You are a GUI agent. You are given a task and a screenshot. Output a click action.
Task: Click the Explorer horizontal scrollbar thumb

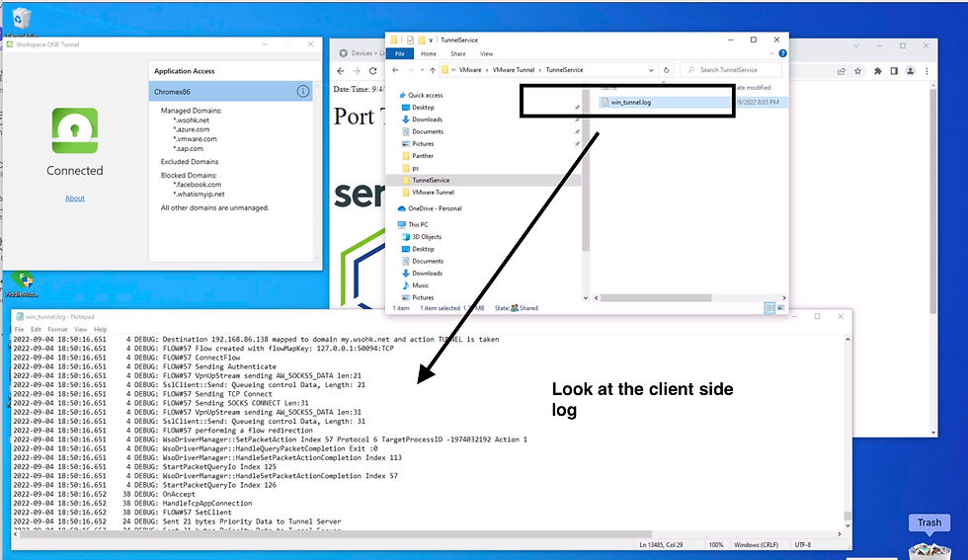(x=656, y=297)
